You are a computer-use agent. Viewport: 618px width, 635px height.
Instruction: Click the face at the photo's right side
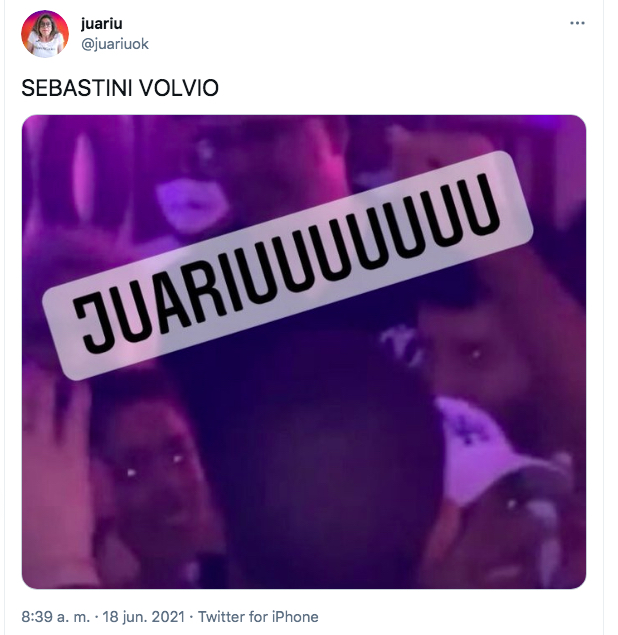coord(474,352)
